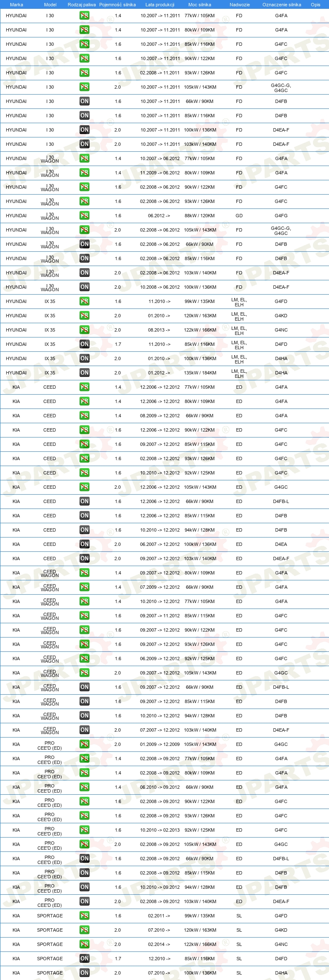Click the '10.2010 -> 02.2013' production years cell
Viewport: 329px width, 980px height.
tap(160, 830)
